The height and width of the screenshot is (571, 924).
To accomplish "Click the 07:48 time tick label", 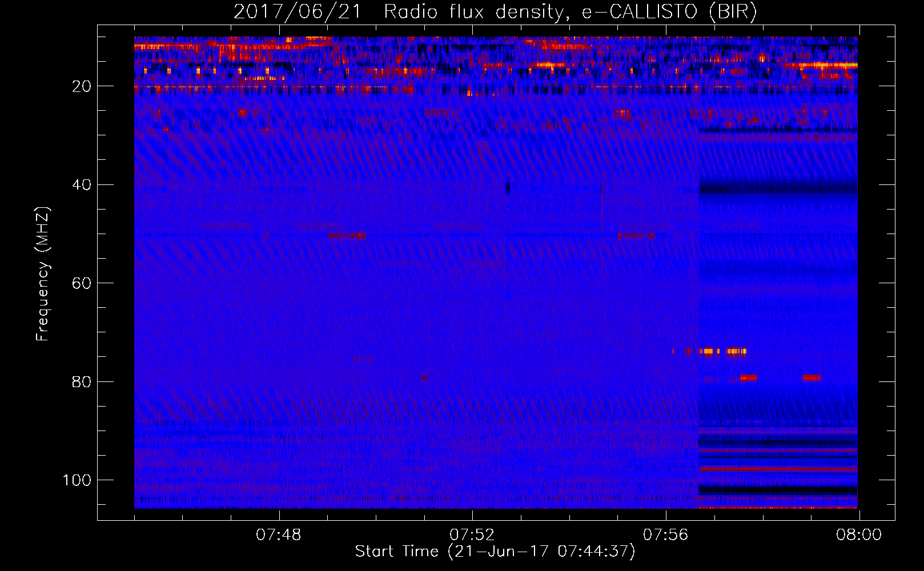I will click(x=279, y=535).
